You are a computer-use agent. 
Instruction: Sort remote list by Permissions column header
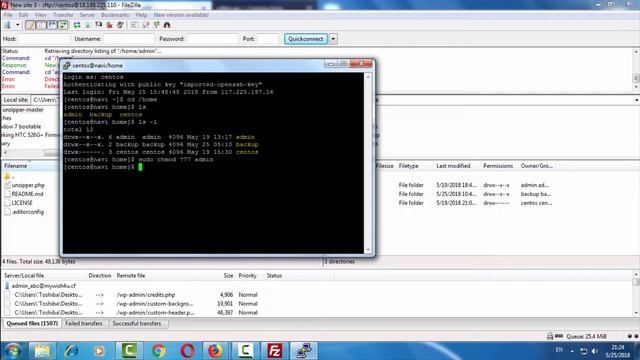498,166
